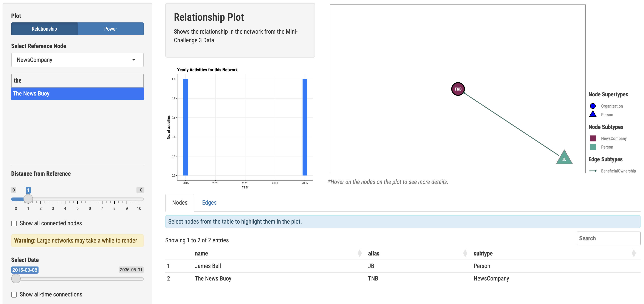
Task: Select the Nodes tab
Action: (180, 202)
